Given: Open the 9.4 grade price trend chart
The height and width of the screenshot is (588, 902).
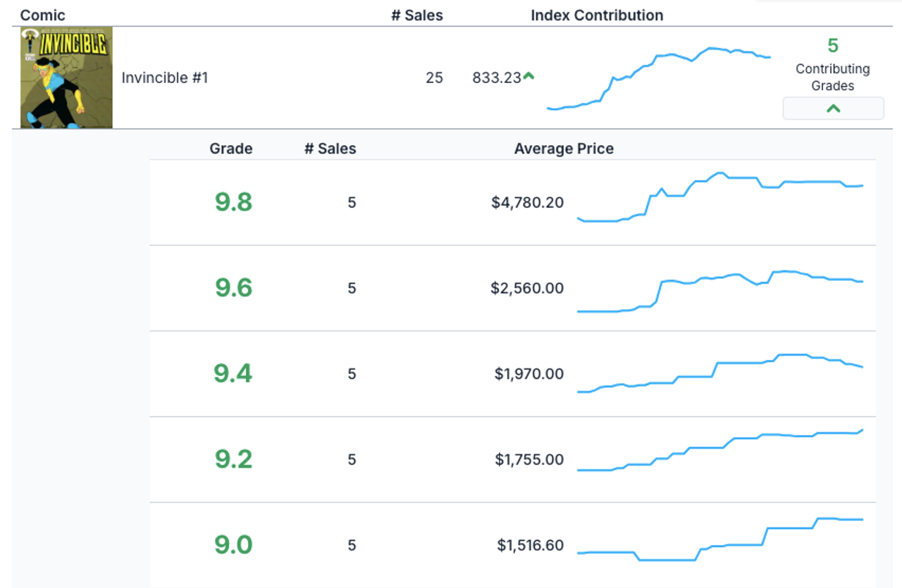Looking at the screenshot, I should pos(720,373).
